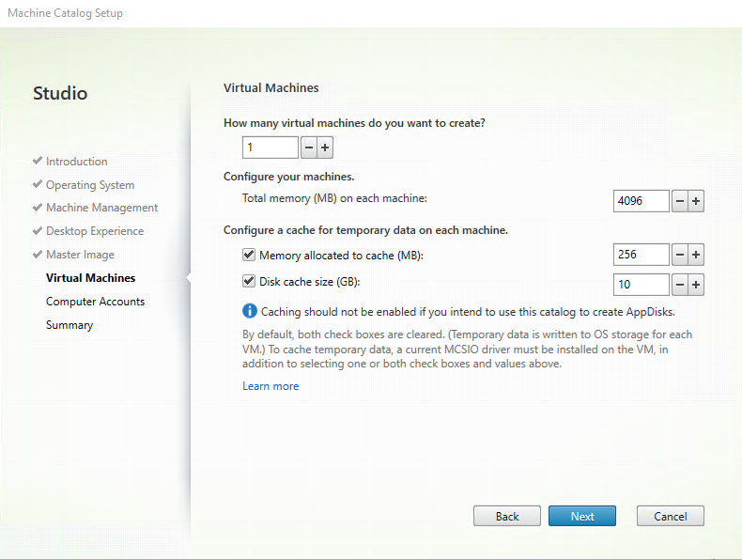The image size is (742, 560).
Task: Decrease the disk cache size
Action: click(x=680, y=285)
